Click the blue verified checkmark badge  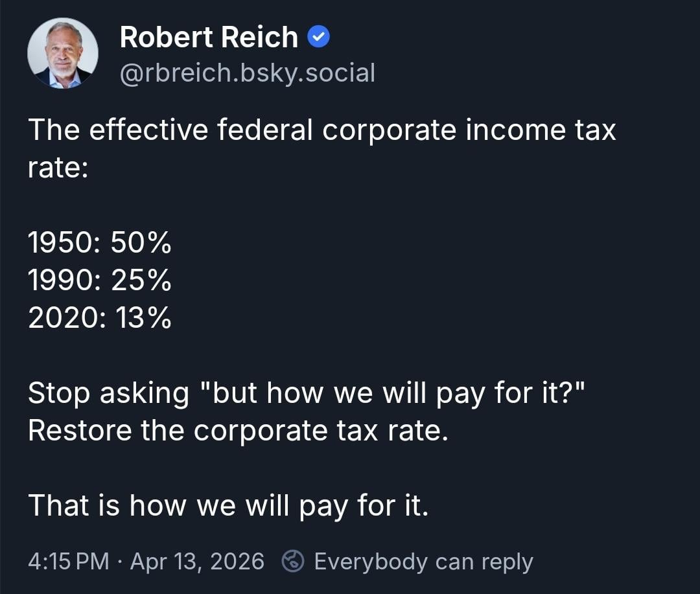pos(318,38)
